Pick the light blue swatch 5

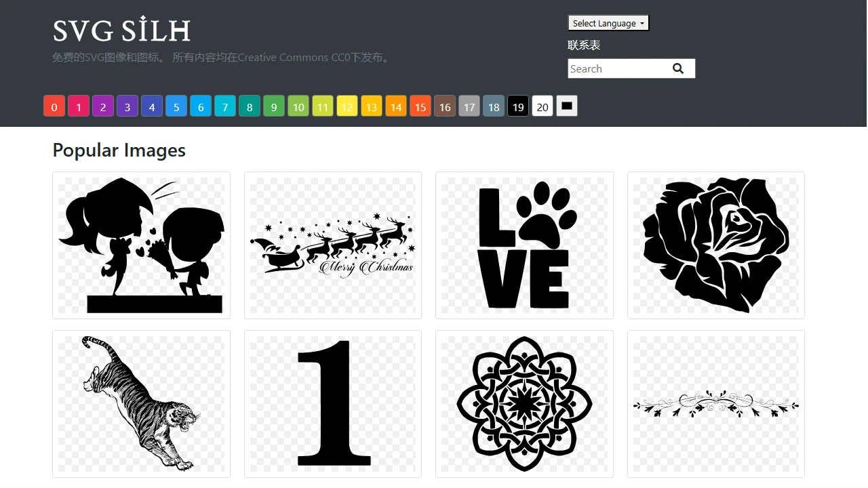pyautogui.click(x=176, y=106)
